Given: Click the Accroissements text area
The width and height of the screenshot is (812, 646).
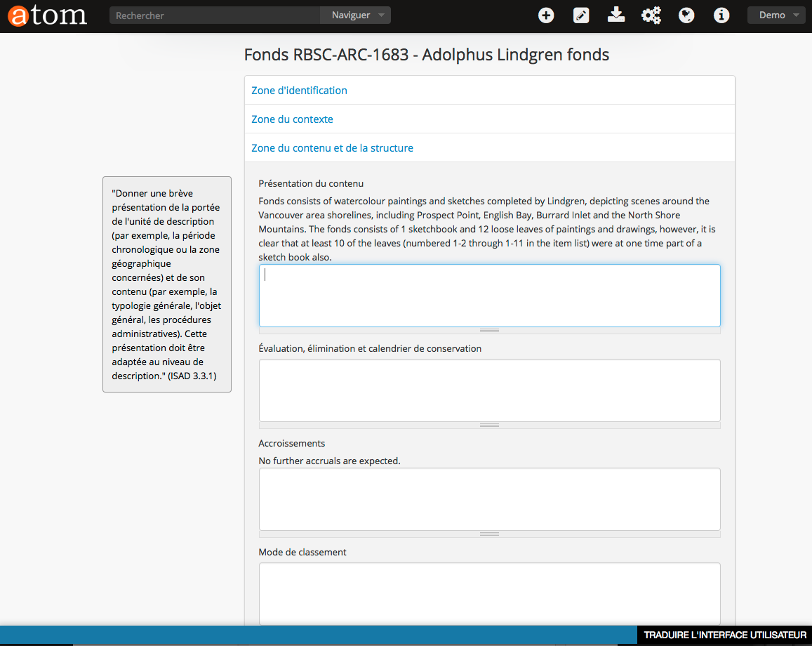Looking at the screenshot, I should 489,499.
